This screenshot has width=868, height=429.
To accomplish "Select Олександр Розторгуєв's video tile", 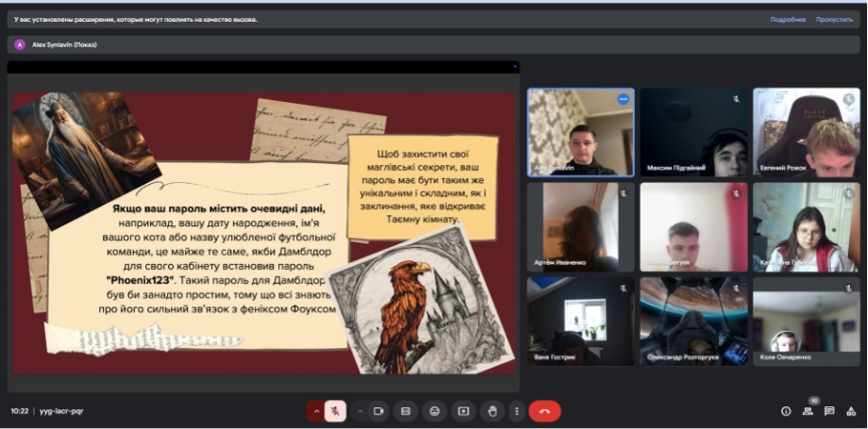I will (x=693, y=322).
